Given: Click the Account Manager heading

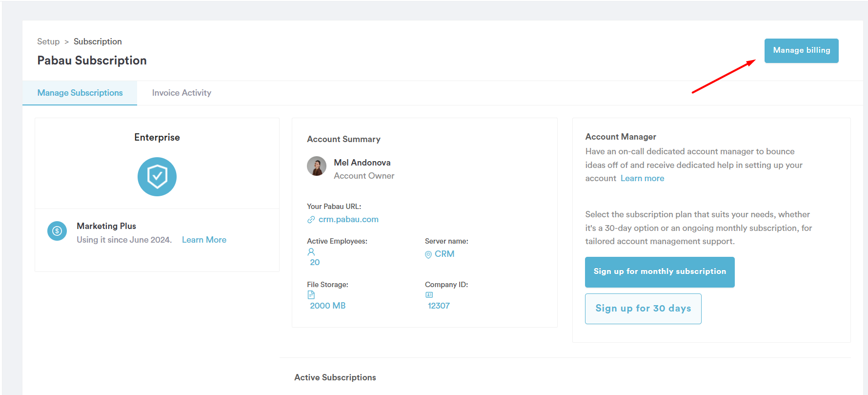Looking at the screenshot, I should tap(621, 137).
